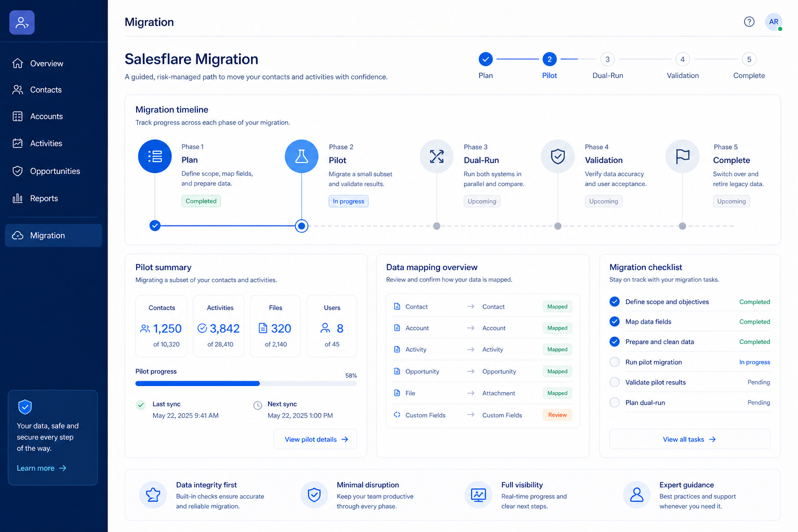Click the 'of 10,320' contacts total

[x=166, y=344]
